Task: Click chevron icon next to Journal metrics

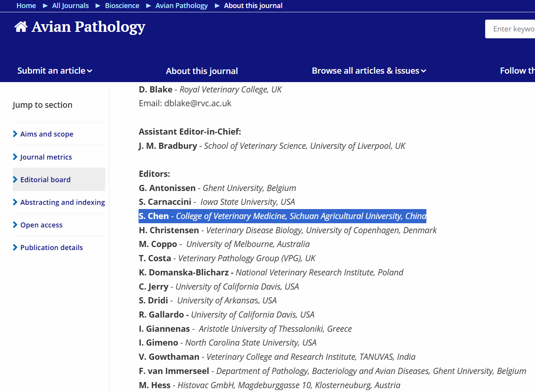Action: click(x=15, y=157)
